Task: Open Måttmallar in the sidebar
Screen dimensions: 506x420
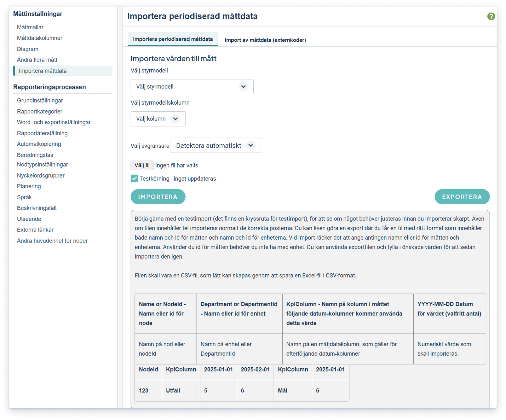Action: (30, 27)
